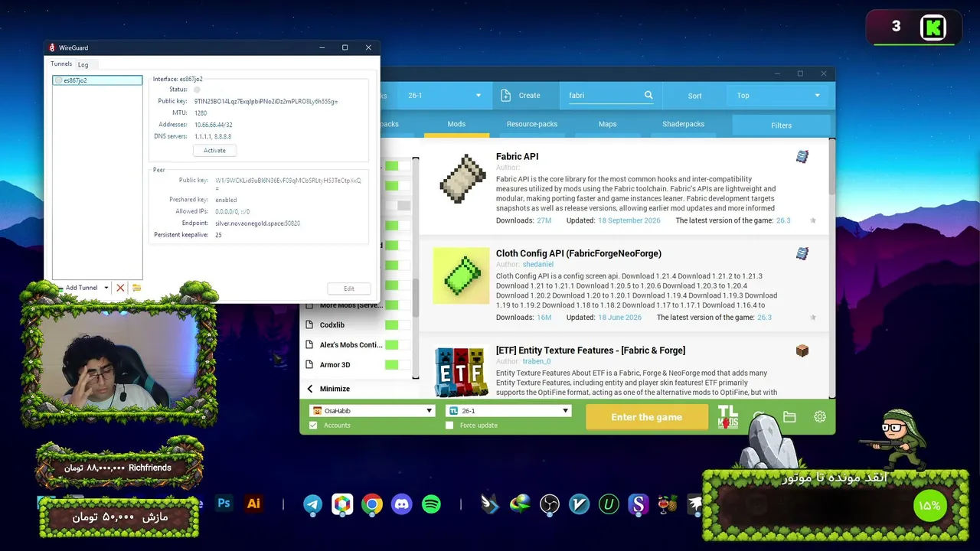Toggle the More Mobs mod switch
Screen dimensions: 980x551
tap(397, 305)
